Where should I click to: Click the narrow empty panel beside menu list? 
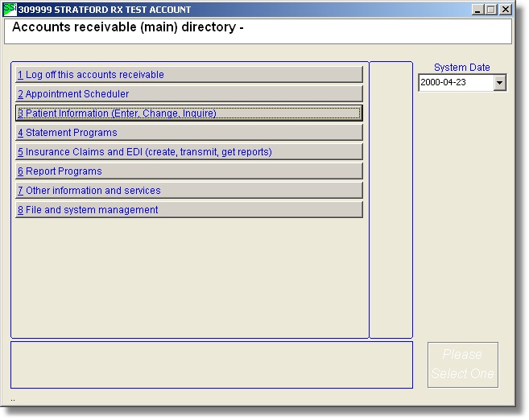tap(391, 200)
